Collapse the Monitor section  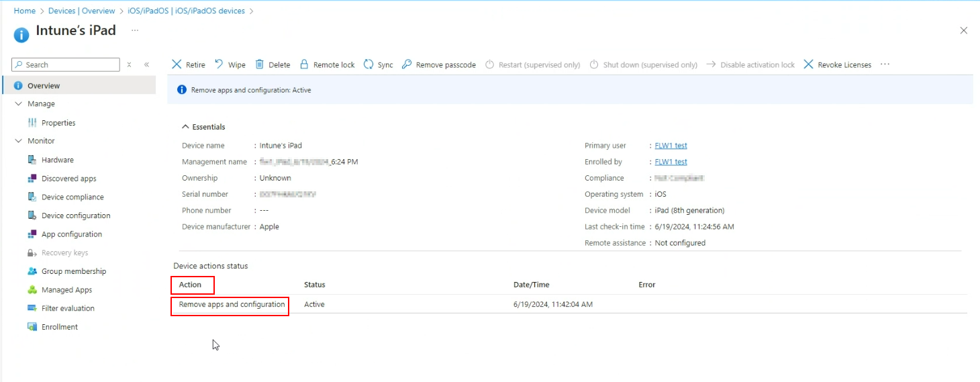coord(18,141)
